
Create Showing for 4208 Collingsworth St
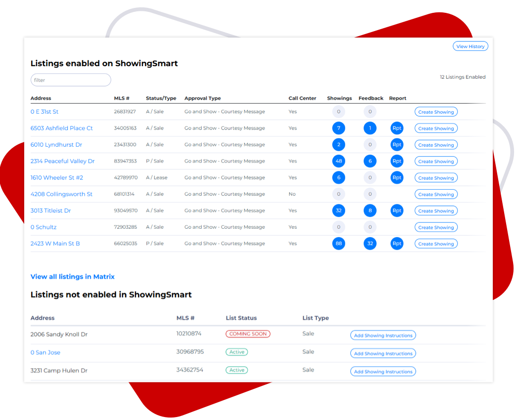[x=436, y=195]
